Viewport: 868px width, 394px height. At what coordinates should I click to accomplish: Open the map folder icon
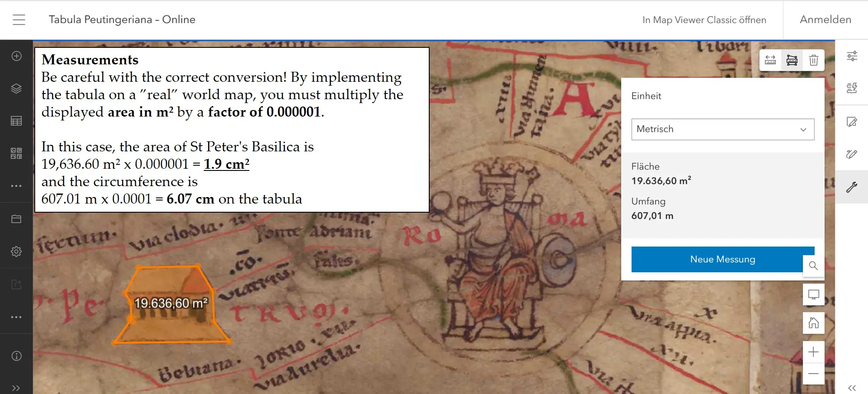17,219
